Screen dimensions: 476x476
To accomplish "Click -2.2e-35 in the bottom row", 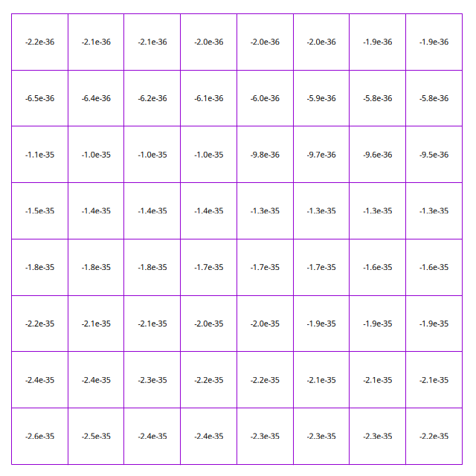I will point(434,437).
